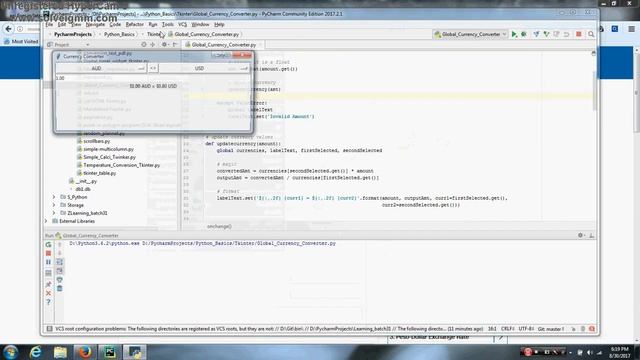The height and width of the screenshot is (360, 640).
Task: Open File Explorer from taskbar
Action: [60, 352]
